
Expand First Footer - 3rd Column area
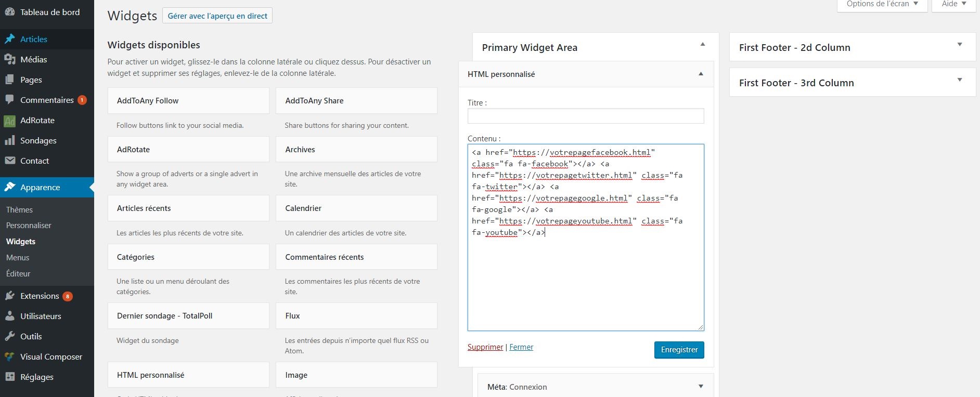tap(960, 80)
